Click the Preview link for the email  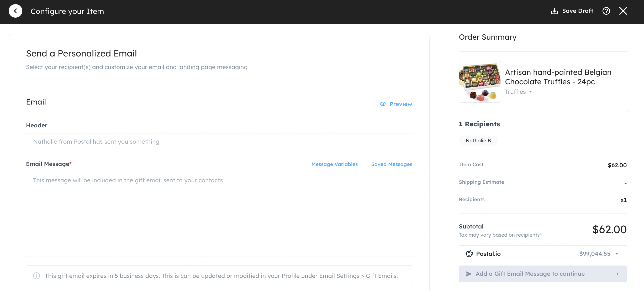(400, 104)
